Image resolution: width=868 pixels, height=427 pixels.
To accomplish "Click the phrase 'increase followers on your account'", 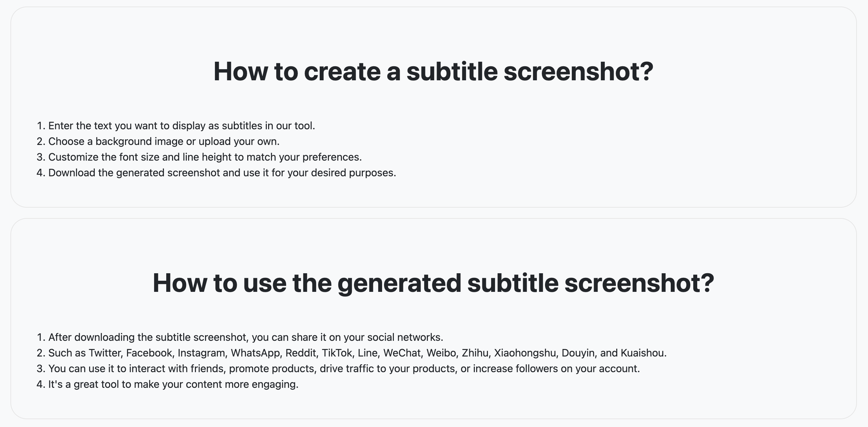I will pos(555,369).
